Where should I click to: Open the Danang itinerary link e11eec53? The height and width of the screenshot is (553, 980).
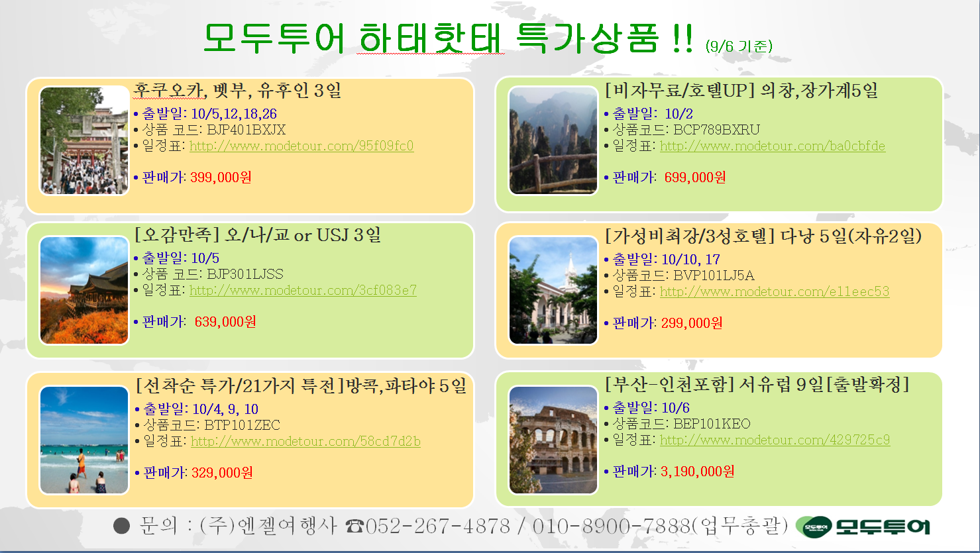(775, 291)
